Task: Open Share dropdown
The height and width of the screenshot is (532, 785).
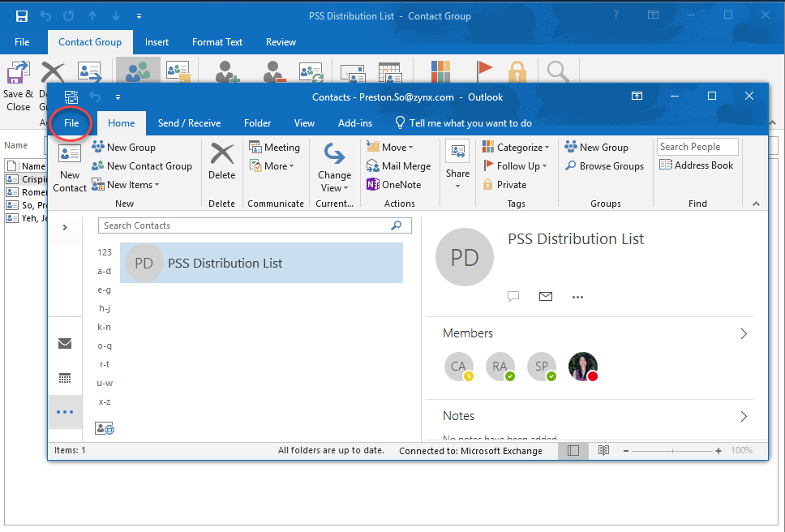Action: [x=457, y=166]
